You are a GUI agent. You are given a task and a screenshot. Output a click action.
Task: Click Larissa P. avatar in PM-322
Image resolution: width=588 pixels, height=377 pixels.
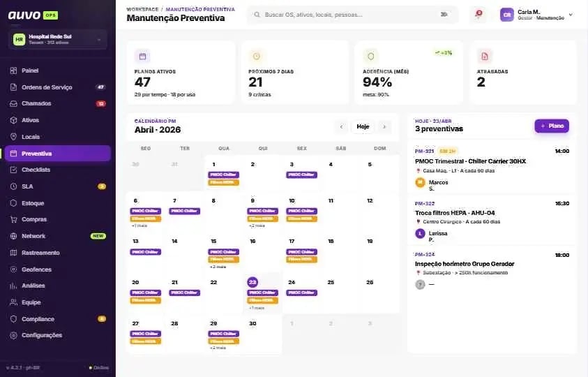pos(420,234)
